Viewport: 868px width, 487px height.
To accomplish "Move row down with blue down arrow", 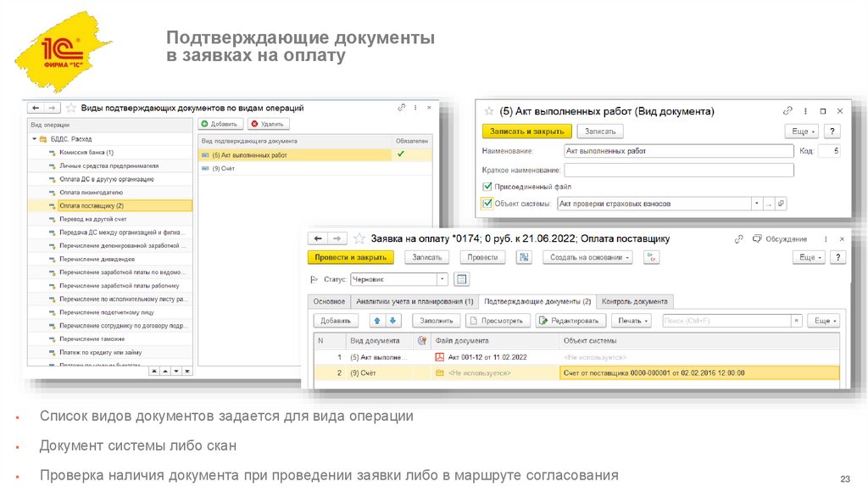I will coord(392,321).
